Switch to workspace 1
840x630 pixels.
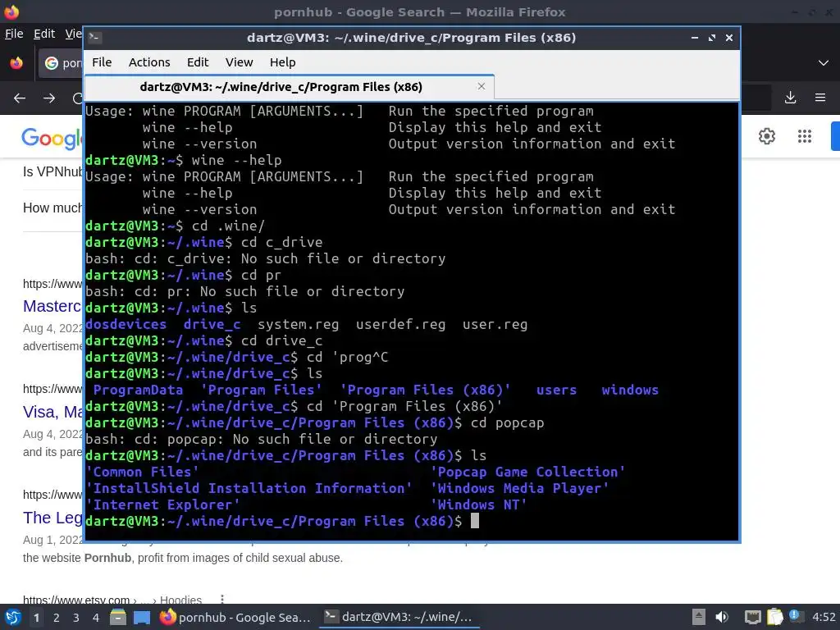pos(36,618)
